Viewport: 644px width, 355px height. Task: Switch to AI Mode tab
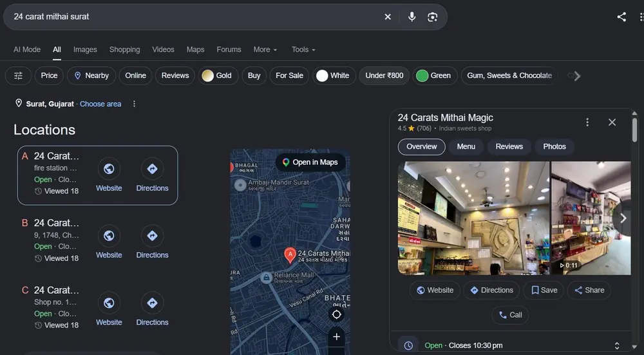tap(27, 50)
